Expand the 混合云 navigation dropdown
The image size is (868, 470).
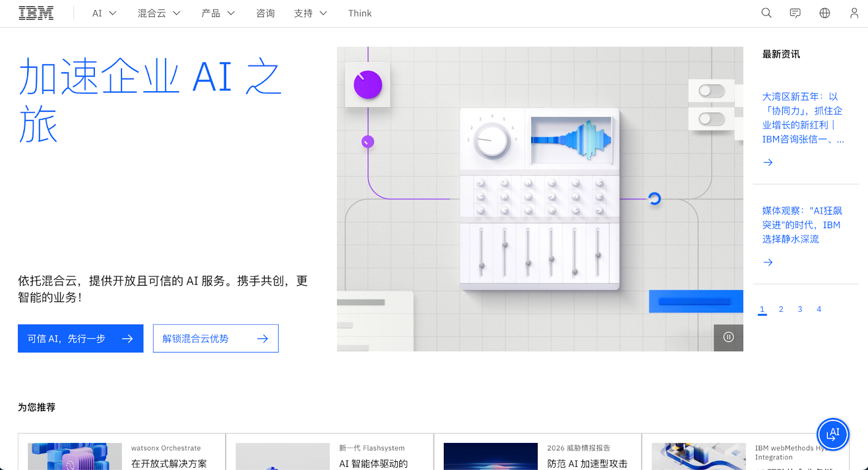[x=158, y=13]
